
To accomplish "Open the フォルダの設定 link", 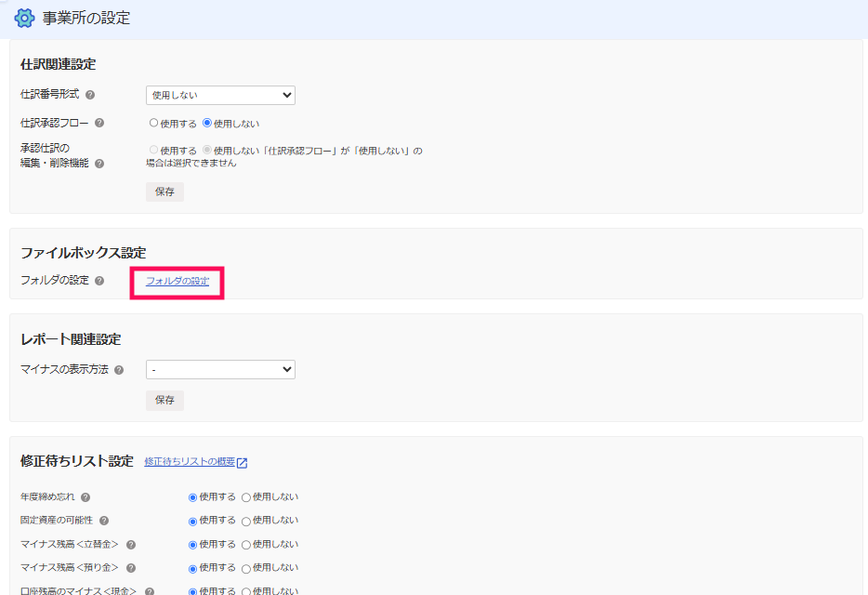I will pyautogui.click(x=178, y=281).
